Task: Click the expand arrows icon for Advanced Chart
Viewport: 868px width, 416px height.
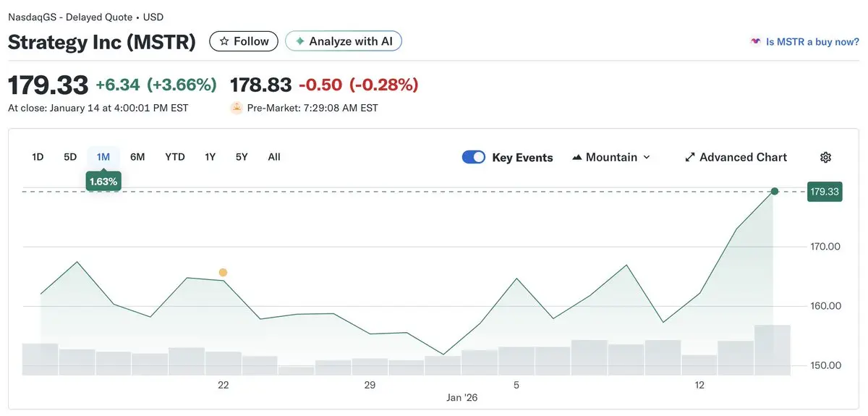Action: (690, 158)
